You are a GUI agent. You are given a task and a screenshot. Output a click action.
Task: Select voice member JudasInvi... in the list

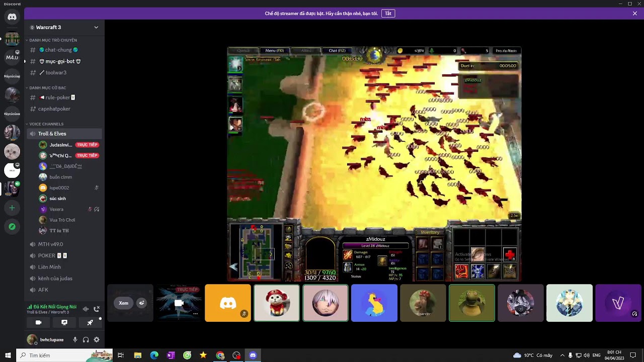pos(69,145)
